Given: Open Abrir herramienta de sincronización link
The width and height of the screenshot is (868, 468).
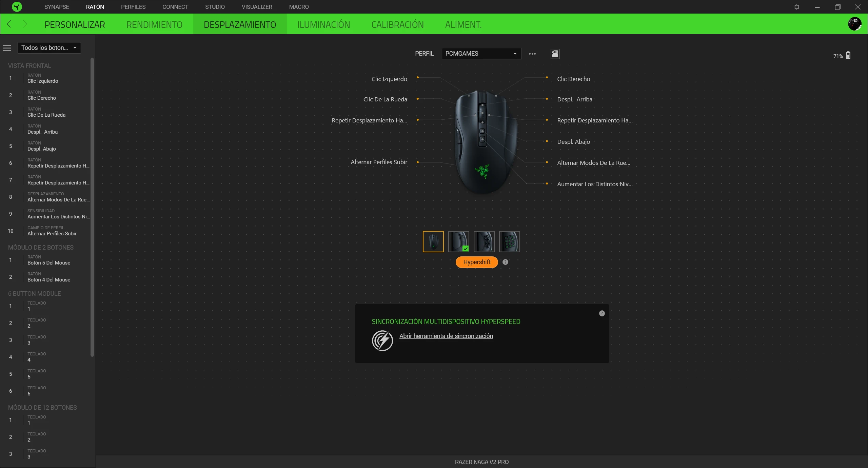Looking at the screenshot, I should (x=446, y=336).
